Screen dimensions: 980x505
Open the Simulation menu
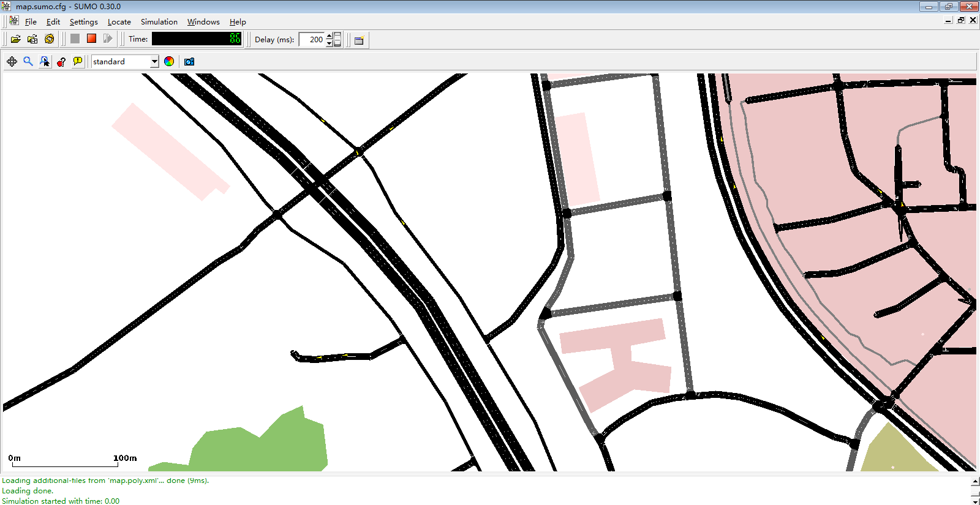point(159,22)
